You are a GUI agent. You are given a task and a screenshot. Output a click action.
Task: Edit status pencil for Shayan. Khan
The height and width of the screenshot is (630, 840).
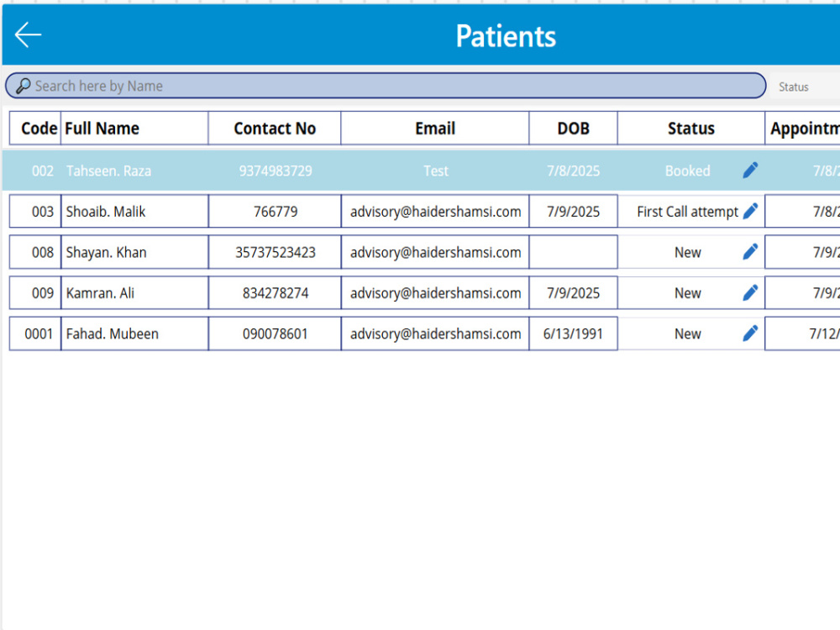[750, 252]
